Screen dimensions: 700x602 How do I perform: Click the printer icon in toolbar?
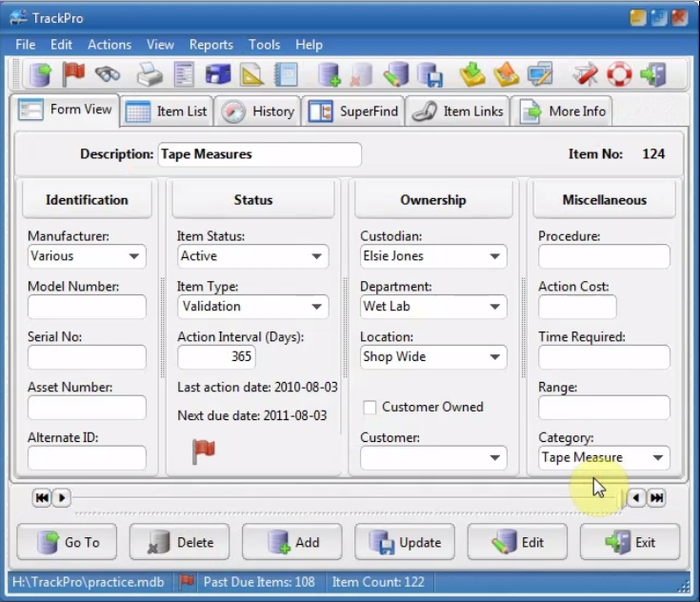tap(150, 74)
